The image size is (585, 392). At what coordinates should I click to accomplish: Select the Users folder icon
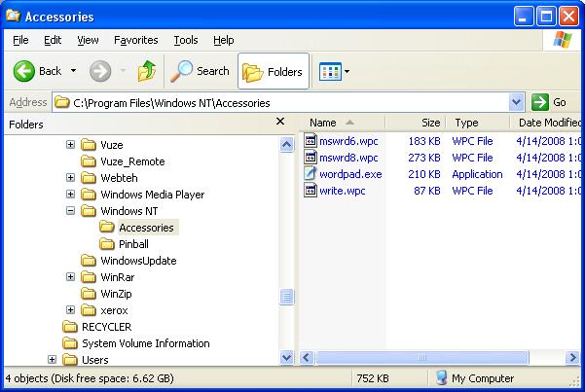[70, 360]
